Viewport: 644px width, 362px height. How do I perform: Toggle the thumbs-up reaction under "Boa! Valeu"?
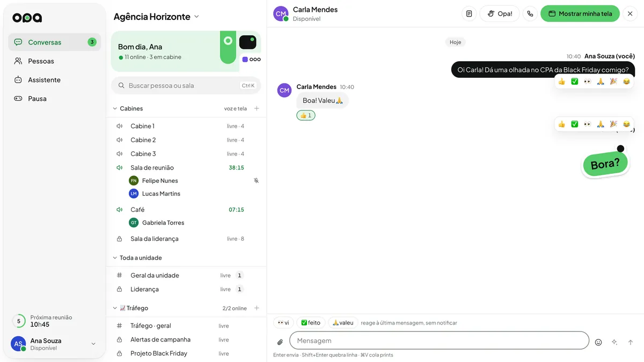click(306, 115)
